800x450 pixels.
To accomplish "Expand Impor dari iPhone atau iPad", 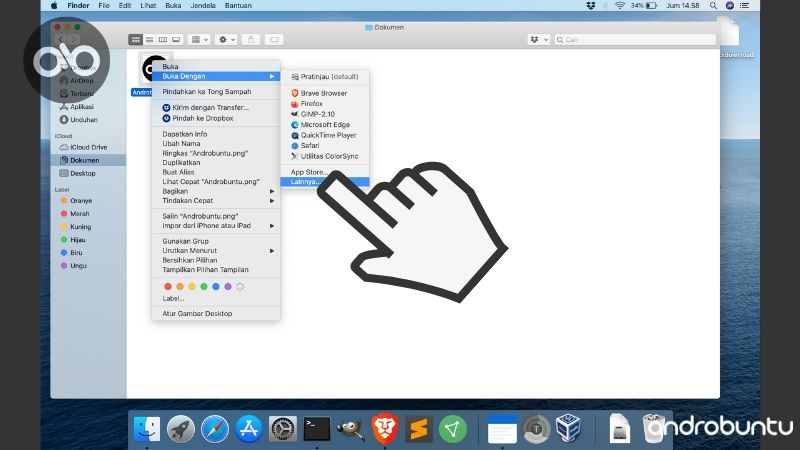I will 216,226.
